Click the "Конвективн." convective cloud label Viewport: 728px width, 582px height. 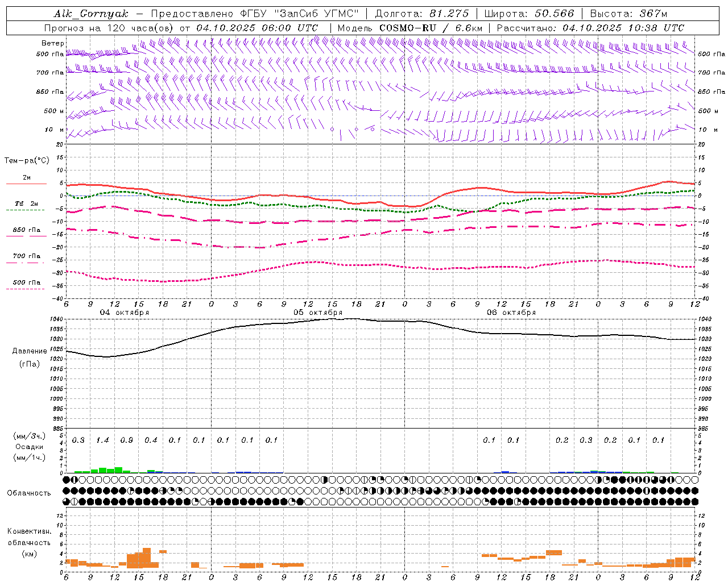coord(30,531)
